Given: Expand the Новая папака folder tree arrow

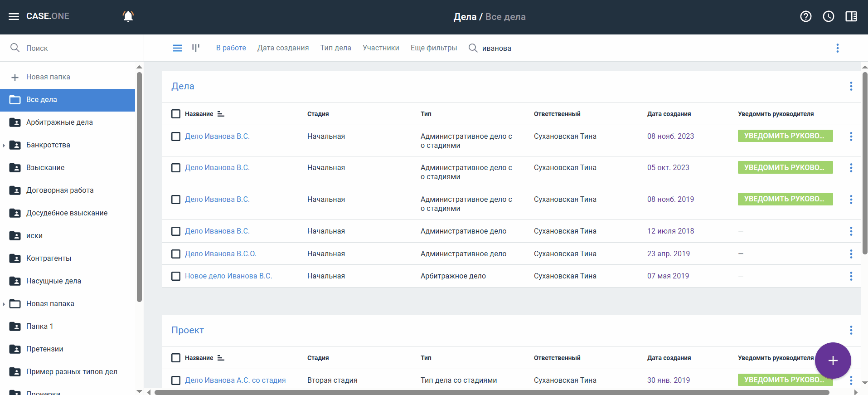Looking at the screenshot, I should pyautogui.click(x=4, y=304).
